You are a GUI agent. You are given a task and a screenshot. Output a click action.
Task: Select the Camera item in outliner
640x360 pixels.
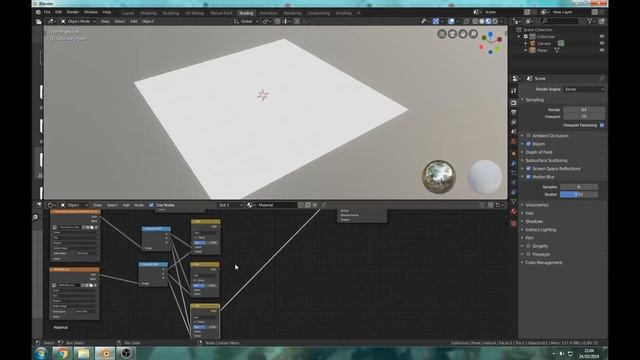(x=544, y=43)
